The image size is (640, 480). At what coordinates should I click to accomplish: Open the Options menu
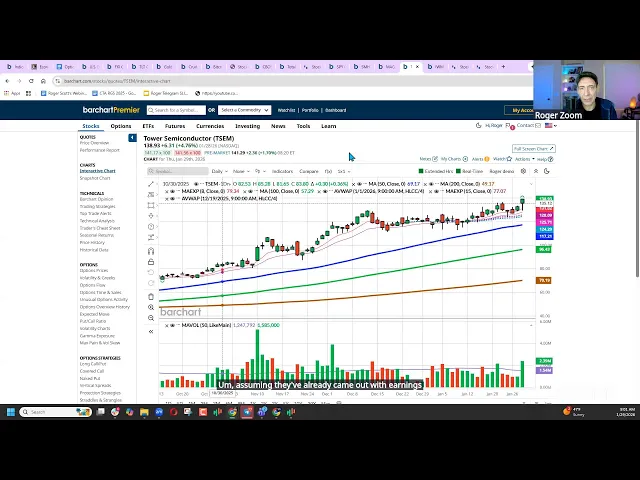pos(121,126)
